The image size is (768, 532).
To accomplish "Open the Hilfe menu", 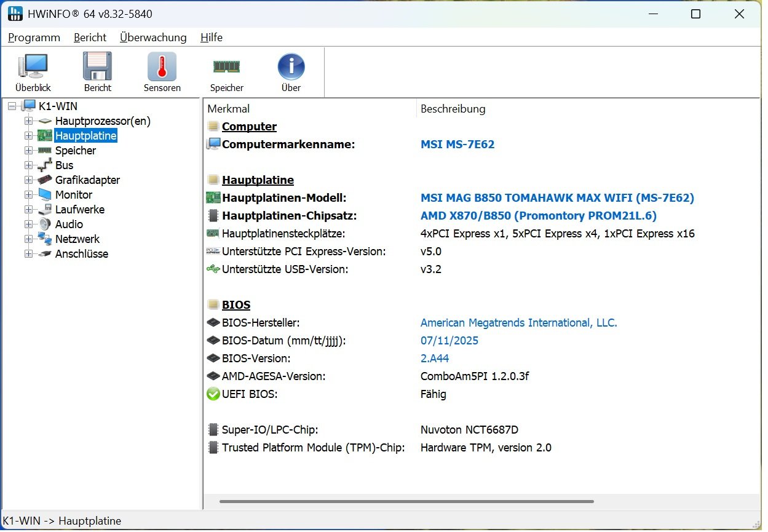I will 212,38.
